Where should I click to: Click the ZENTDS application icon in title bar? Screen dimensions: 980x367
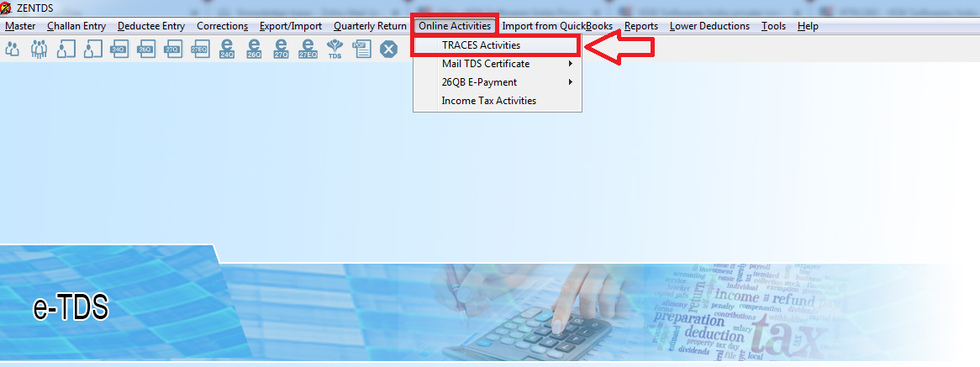tap(6, 8)
